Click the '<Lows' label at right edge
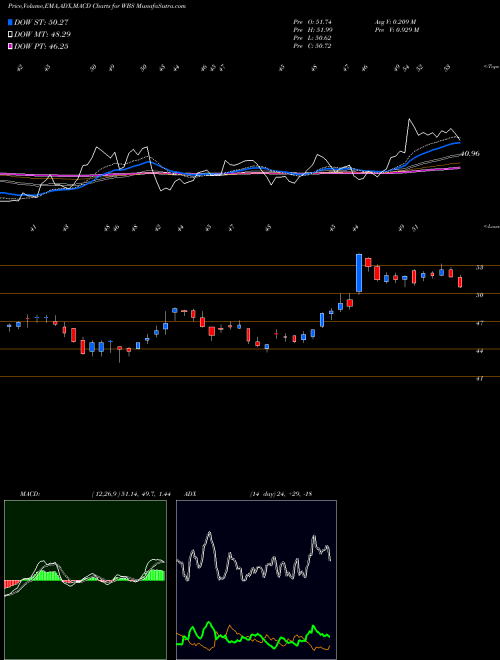Viewport: 500px width, 660px height. click(491, 226)
